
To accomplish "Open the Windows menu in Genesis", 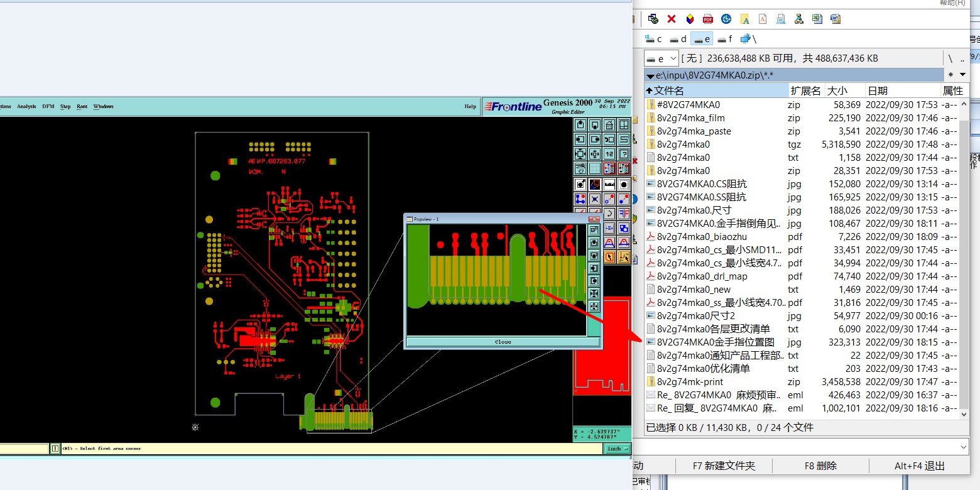I will [104, 106].
